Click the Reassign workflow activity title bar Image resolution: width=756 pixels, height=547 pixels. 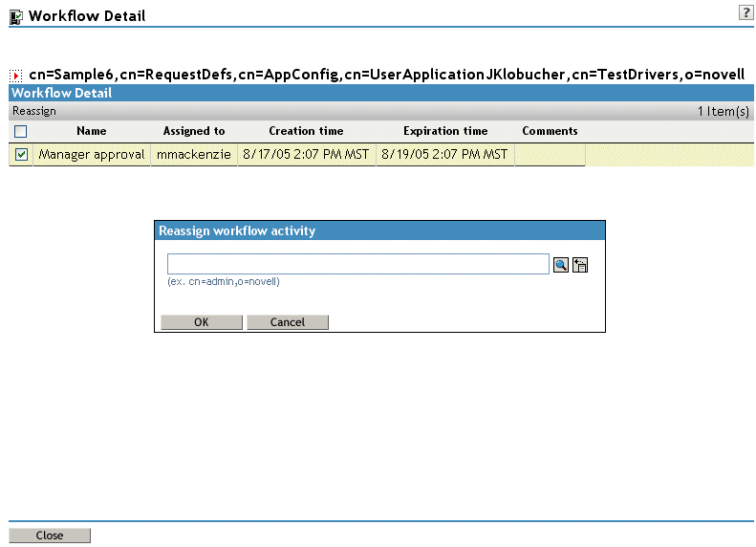click(x=380, y=230)
